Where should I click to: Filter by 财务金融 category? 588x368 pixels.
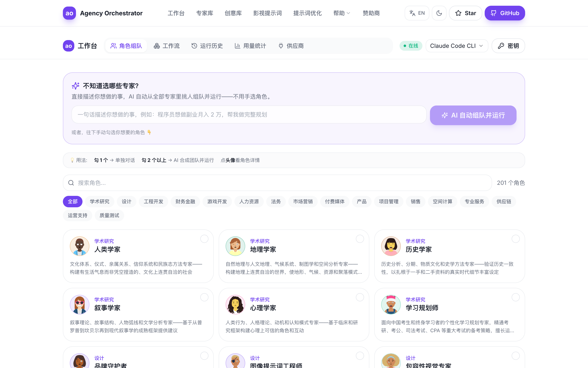185,202
